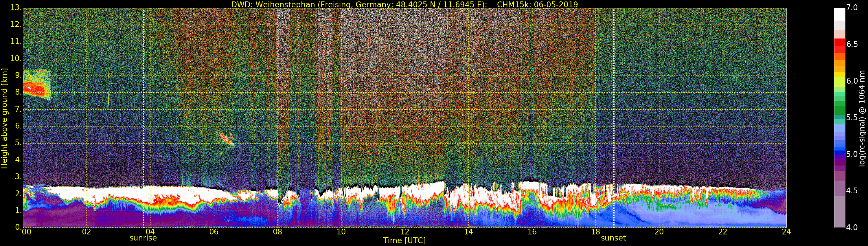
Task: Click the 'CHM15k: 06-05-2019' title text
Action: pos(538,4)
